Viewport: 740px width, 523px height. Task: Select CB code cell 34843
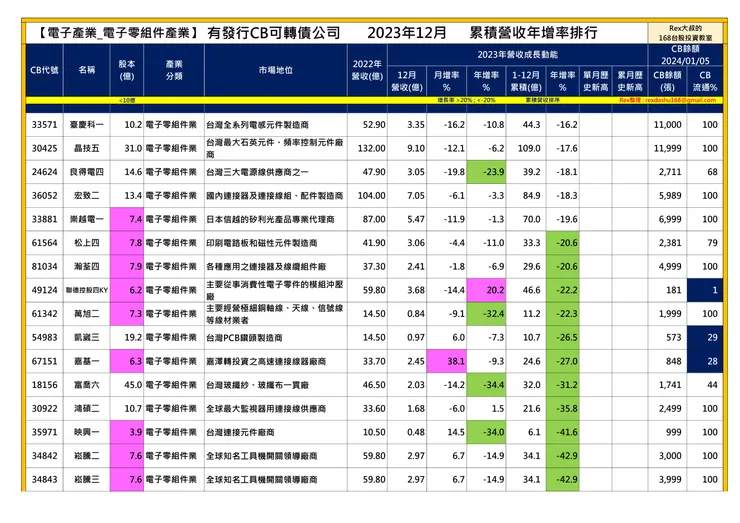[x=44, y=479]
